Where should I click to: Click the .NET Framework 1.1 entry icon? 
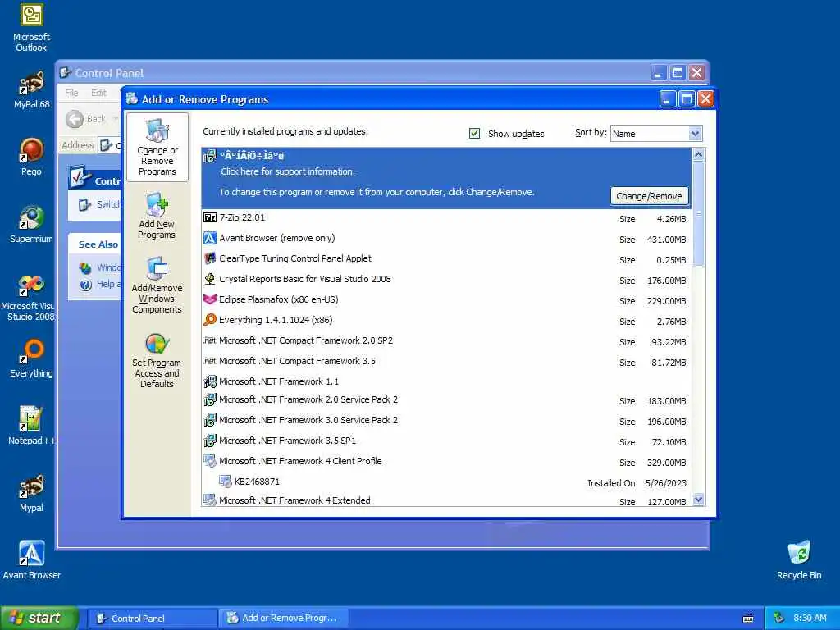[210, 381]
